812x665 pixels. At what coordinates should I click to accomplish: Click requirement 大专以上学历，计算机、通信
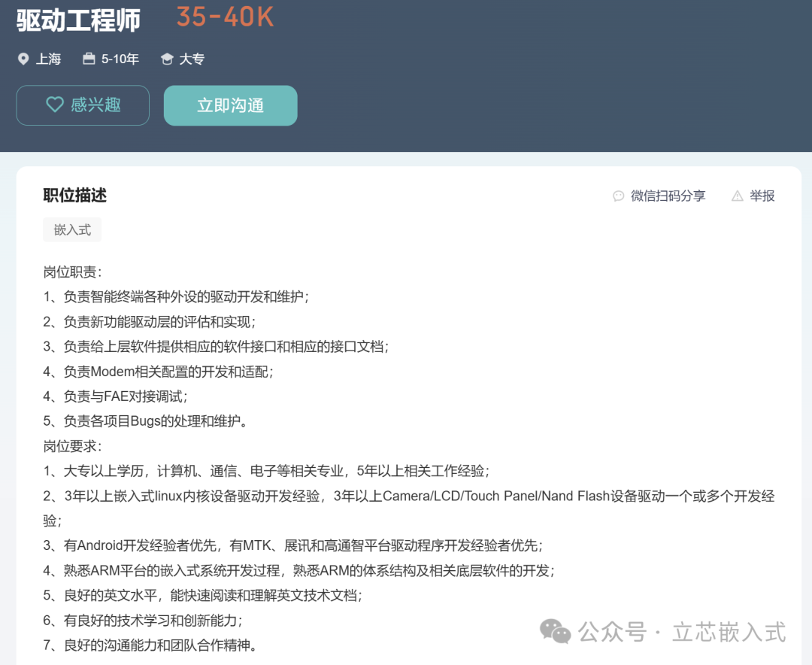click(266, 471)
